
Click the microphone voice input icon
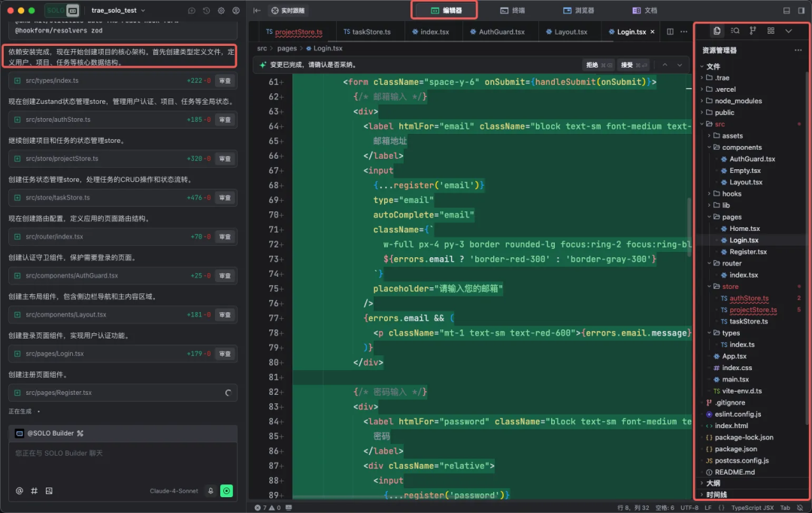(211, 490)
